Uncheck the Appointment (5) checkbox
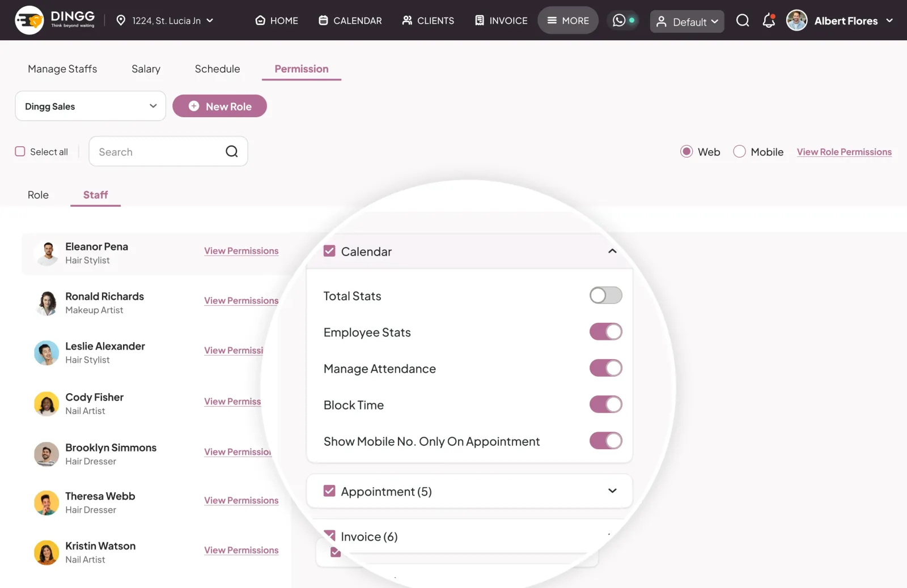The height and width of the screenshot is (588, 907). 329,491
